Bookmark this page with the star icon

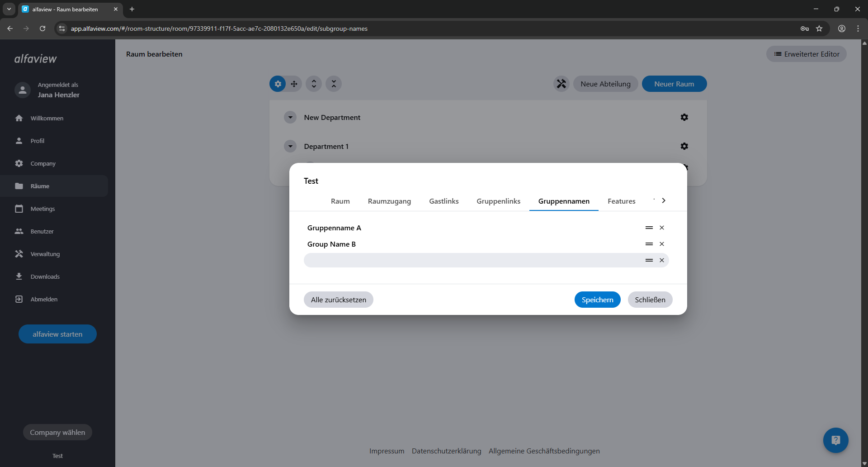coord(819,29)
